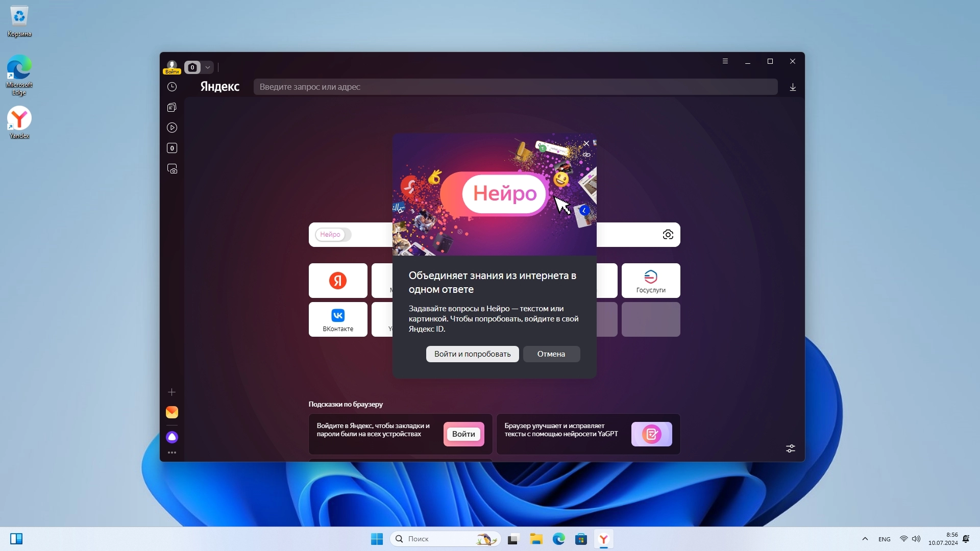This screenshot has height=551, width=980.
Task: Expand the tab list dropdown chevron
Action: 208,67
